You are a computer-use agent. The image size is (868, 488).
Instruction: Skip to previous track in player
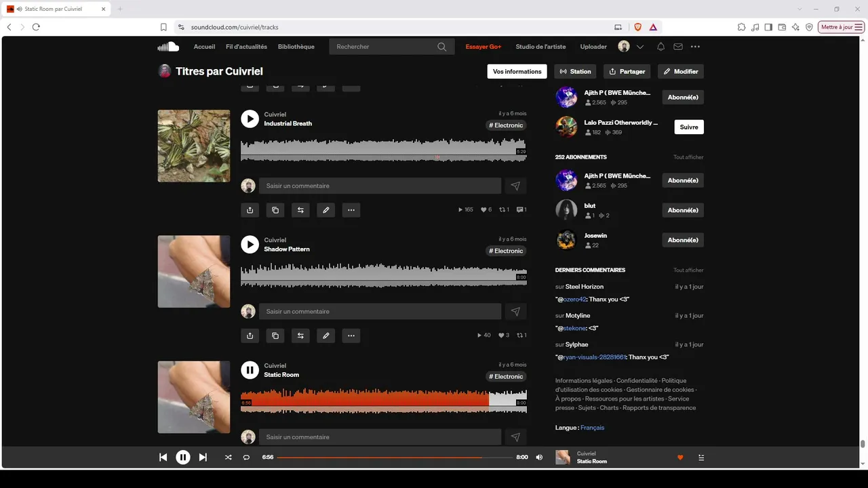click(163, 457)
